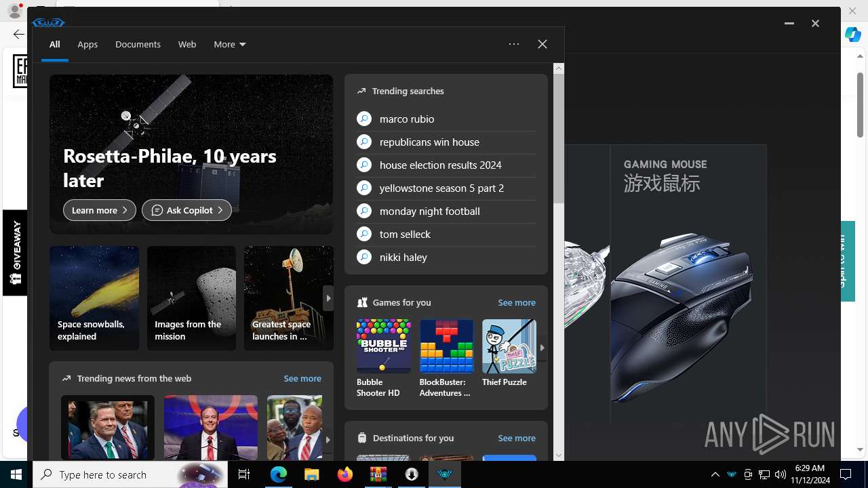868x488 pixels.
Task: Open Images from the mission thumbnail
Action: click(x=191, y=298)
